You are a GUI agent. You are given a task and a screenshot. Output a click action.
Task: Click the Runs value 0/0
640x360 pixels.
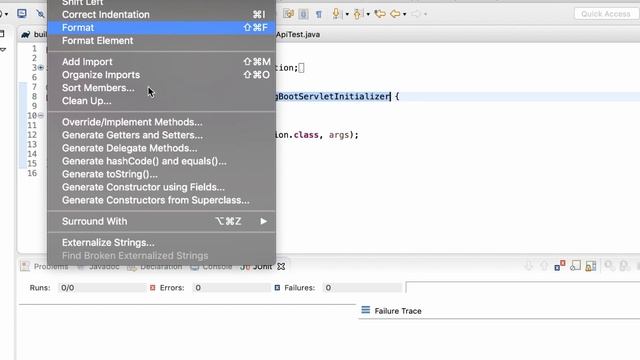67,288
